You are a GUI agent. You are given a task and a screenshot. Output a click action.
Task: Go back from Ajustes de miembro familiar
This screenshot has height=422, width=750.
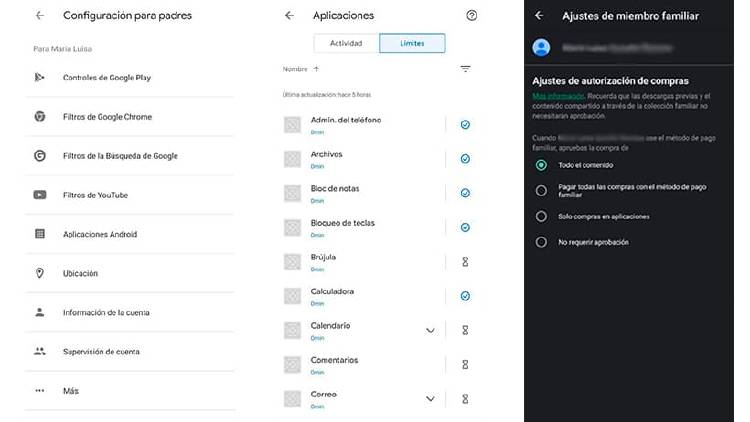pos(539,16)
